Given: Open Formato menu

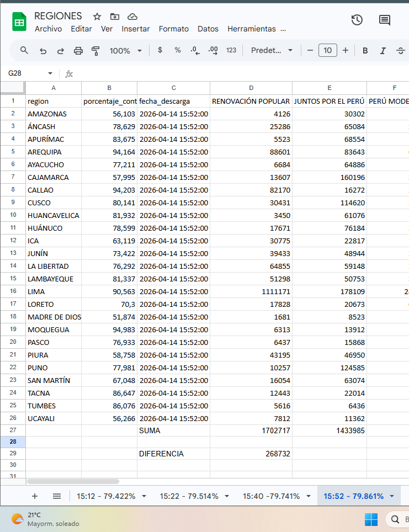Looking at the screenshot, I should (173, 29).
